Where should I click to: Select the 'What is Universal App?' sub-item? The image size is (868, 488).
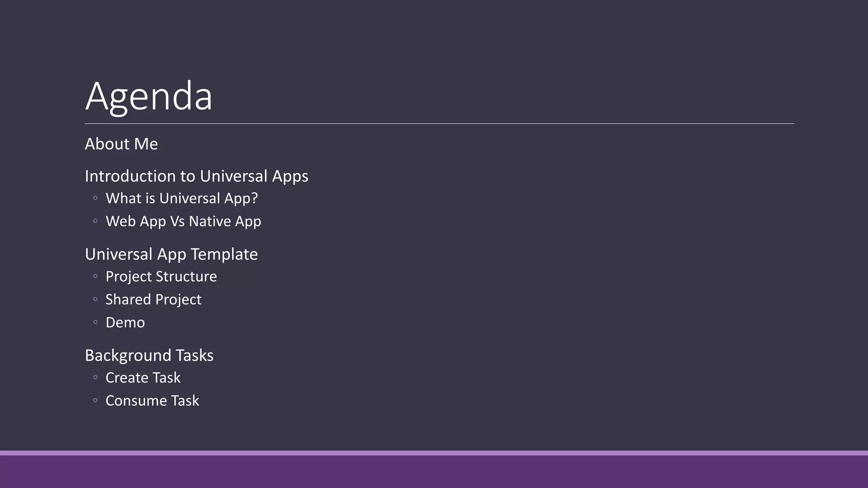pyautogui.click(x=181, y=198)
